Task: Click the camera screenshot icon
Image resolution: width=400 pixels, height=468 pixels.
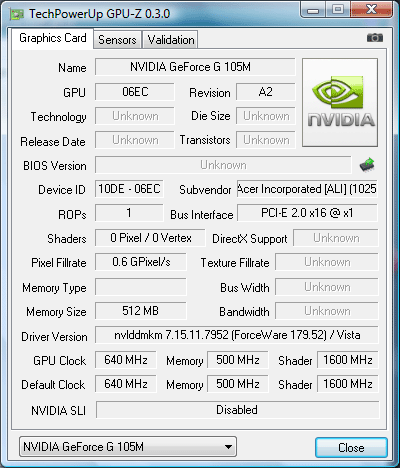Action: (375, 38)
